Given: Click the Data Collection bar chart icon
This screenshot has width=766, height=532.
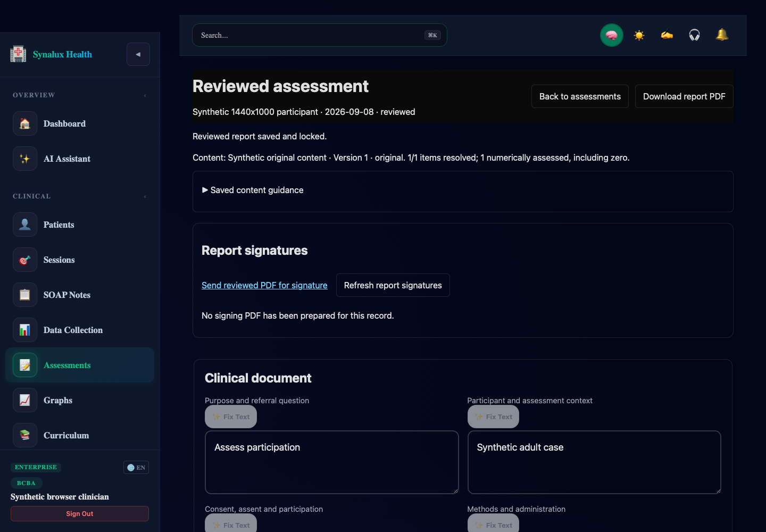Looking at the screenshot, I should coord(25,330).
